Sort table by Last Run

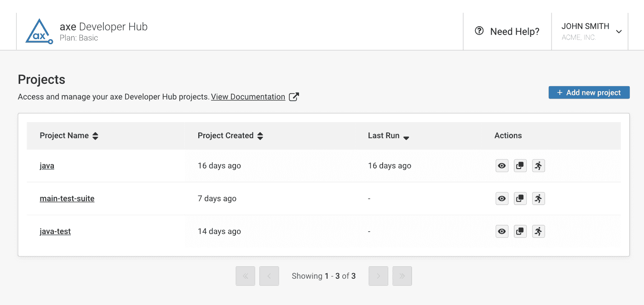[406, 137]
